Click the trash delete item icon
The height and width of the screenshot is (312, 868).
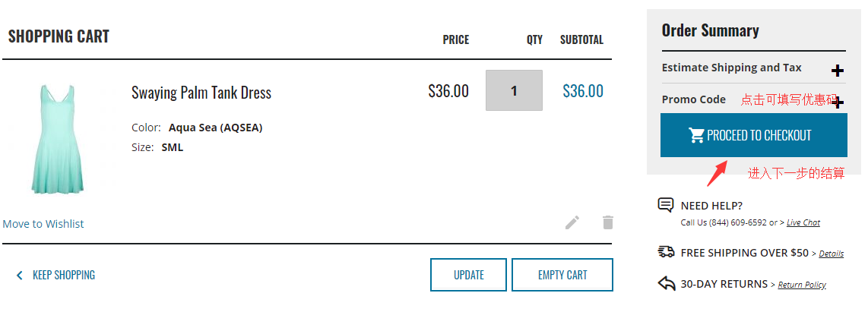click(607, 222)
